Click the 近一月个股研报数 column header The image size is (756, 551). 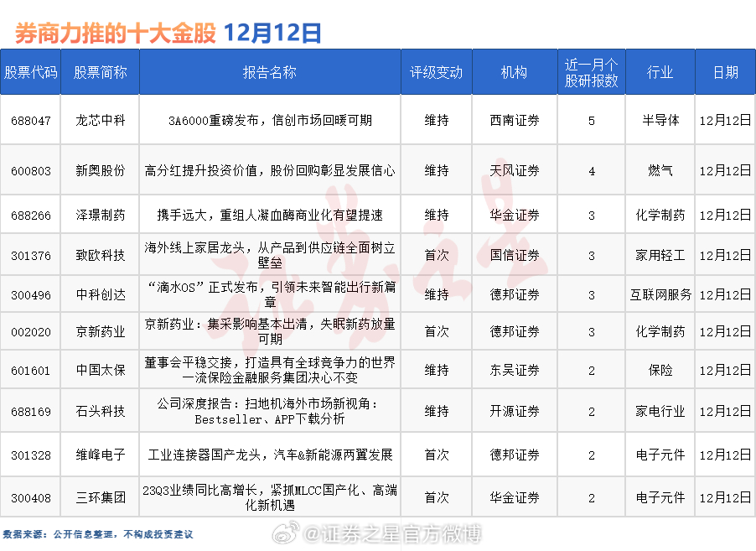coord(592,72)
